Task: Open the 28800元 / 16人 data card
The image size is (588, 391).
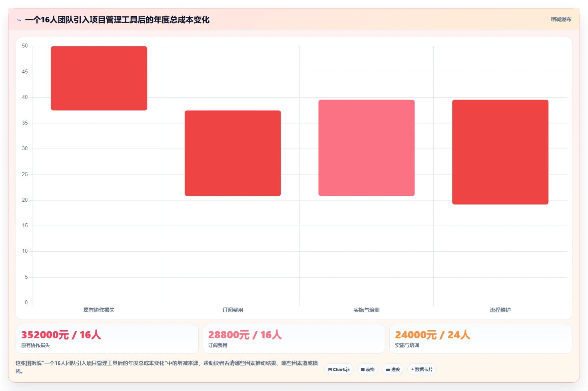Action: click(294, 339)
